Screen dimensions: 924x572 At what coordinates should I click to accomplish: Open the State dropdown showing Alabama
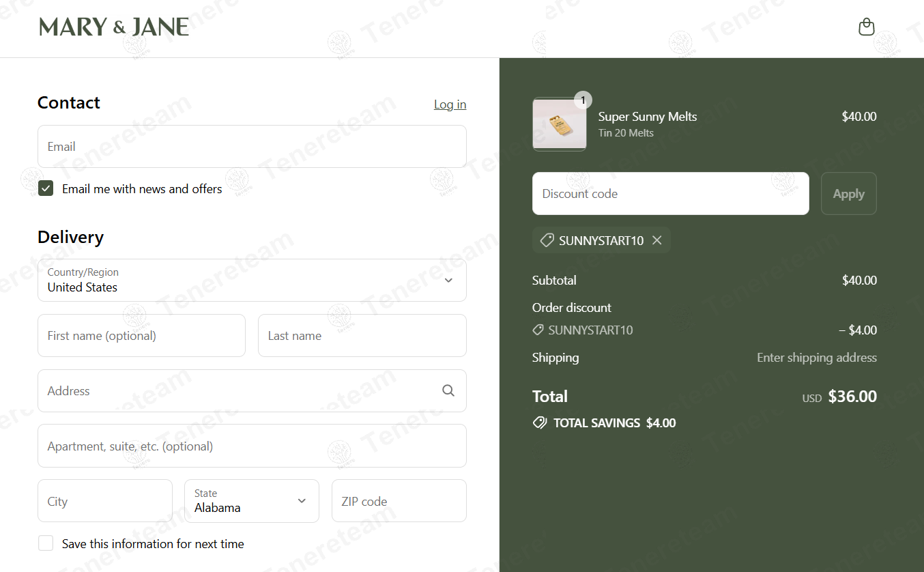pyautogui.click(x=252, y=501)
